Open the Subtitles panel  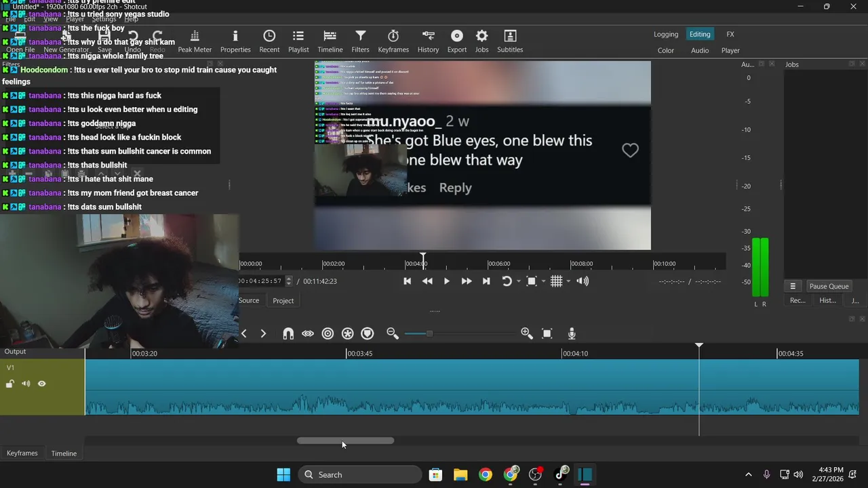pos(510,41)
